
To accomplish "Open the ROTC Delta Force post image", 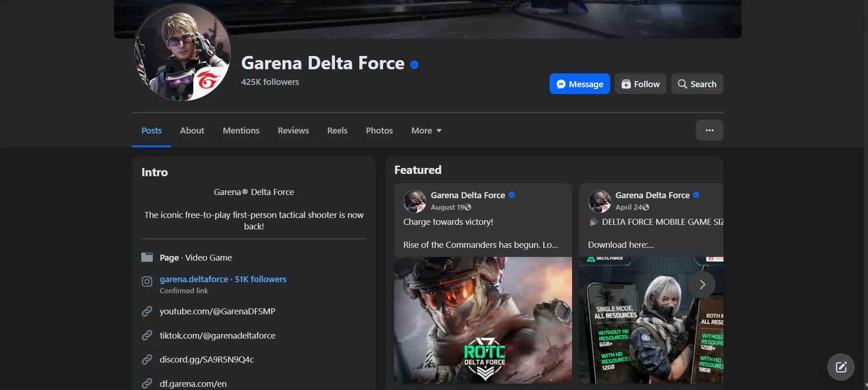I will click(483, 320).
